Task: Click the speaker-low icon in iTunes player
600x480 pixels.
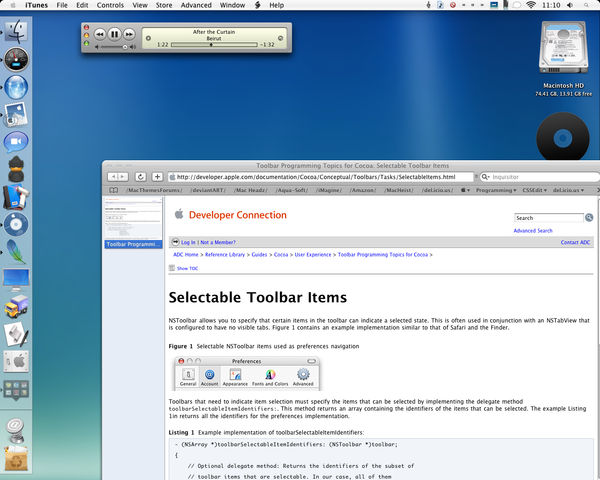Action: 97,47
